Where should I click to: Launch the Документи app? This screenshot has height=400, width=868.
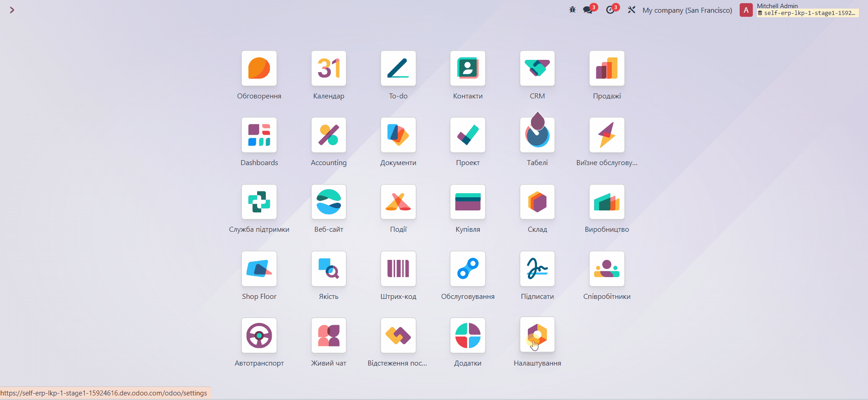pos(398,135)
